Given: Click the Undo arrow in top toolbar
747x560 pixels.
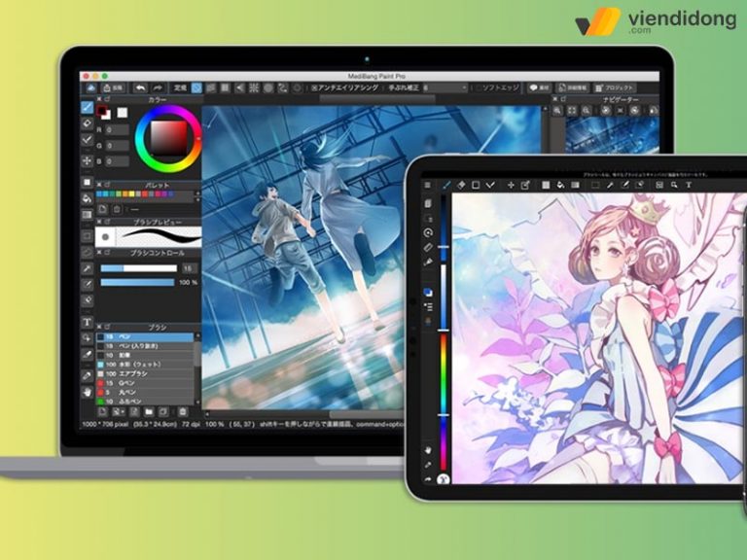Looking at the screenshot, I should [x=140, y=87].
